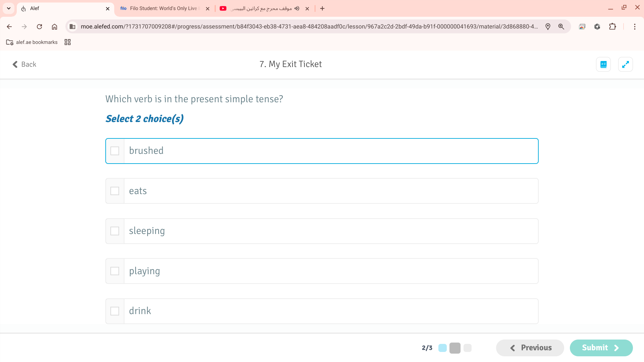This screenshot has height=362, width=644.
Task: Reload the current page
Action: (39, 26)
